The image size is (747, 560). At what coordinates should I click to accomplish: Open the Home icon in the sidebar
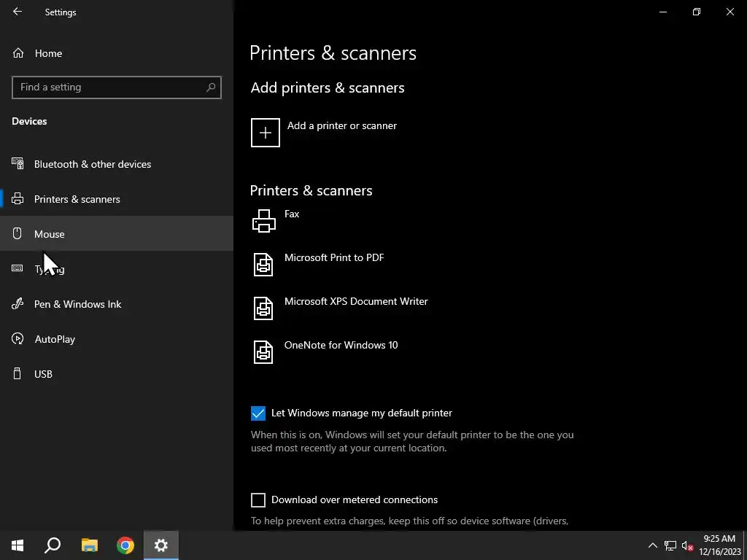(x=18, y=52)
